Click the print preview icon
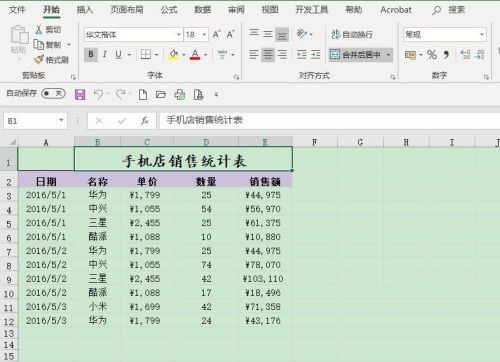Screen dimensions: 500x362 (198, 95)
